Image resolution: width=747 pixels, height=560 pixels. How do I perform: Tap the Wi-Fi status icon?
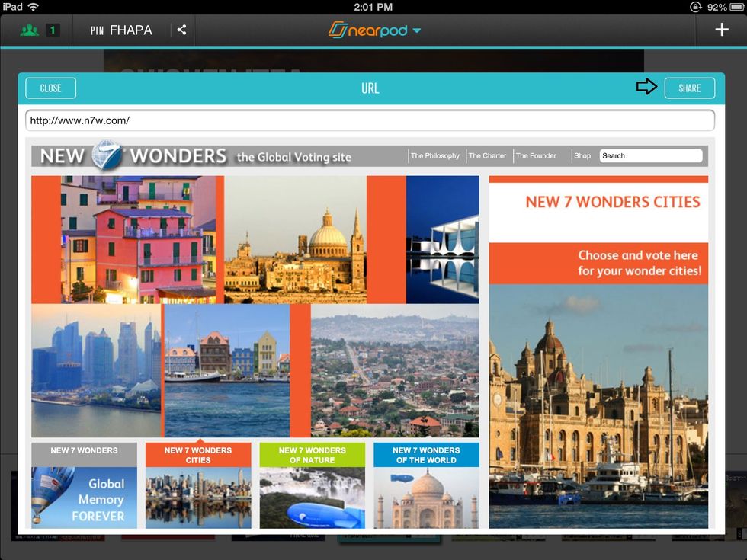34,7
